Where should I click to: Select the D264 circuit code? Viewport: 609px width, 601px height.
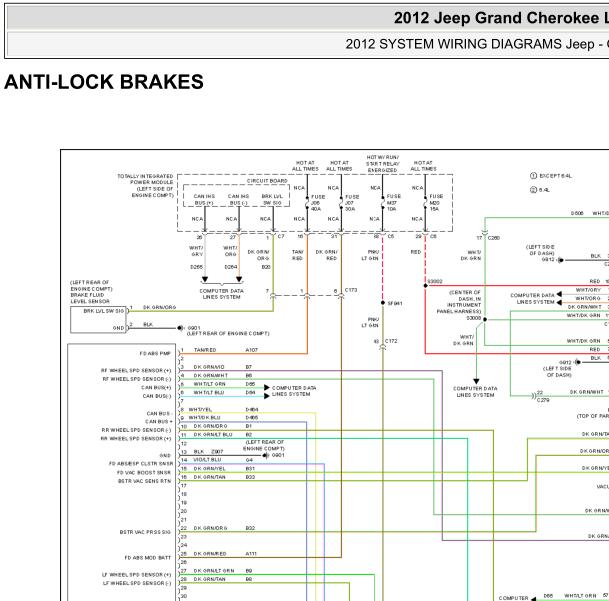231,267
